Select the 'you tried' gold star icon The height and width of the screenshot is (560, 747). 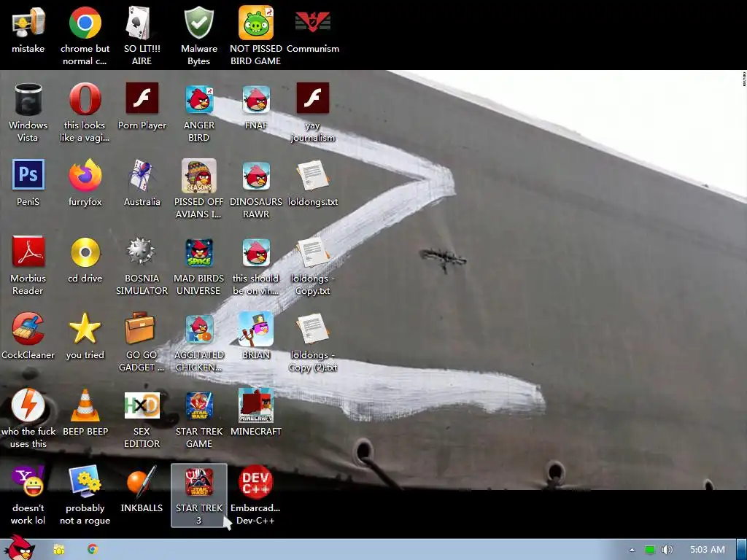[85, 328]
